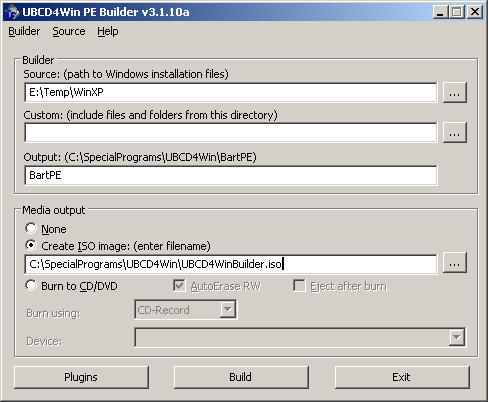Select Create ISO image radio button

[x=31, y=245]
